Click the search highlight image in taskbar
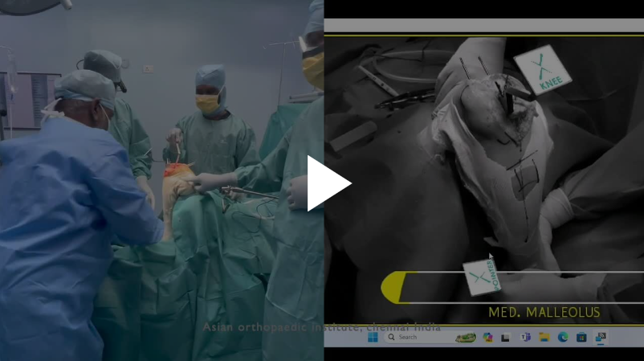644x361 pixels. (x=465, y=338)
